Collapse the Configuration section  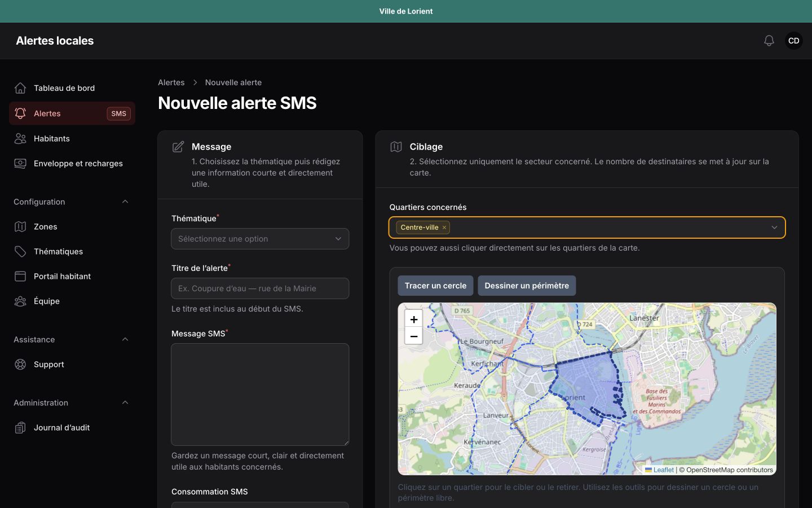point(125,202)
